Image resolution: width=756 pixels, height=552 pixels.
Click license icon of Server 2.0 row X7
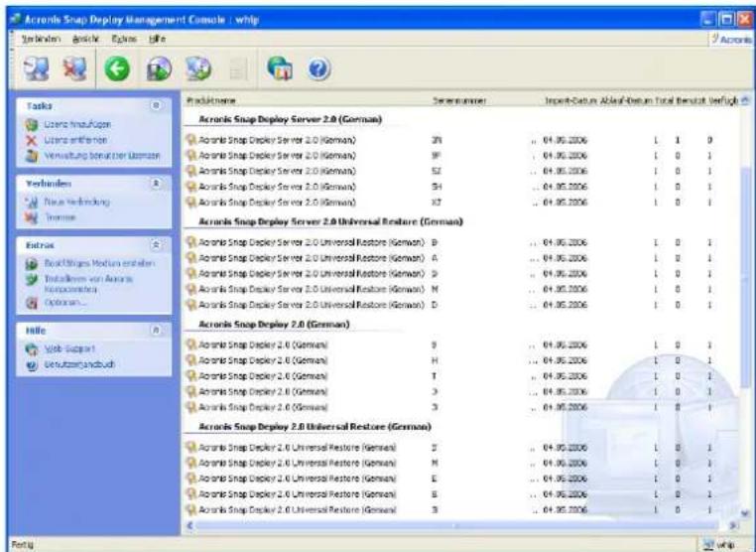(x=191, y=203)
